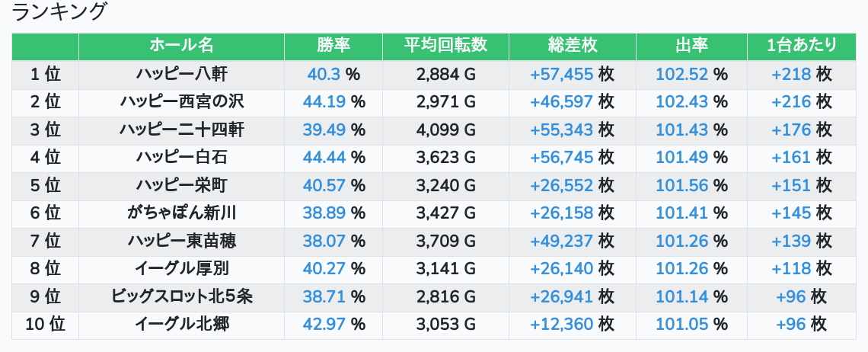Screen dimensions: 868x352
Task: Select the 1台あたり column header
Action: pos(802,46)
